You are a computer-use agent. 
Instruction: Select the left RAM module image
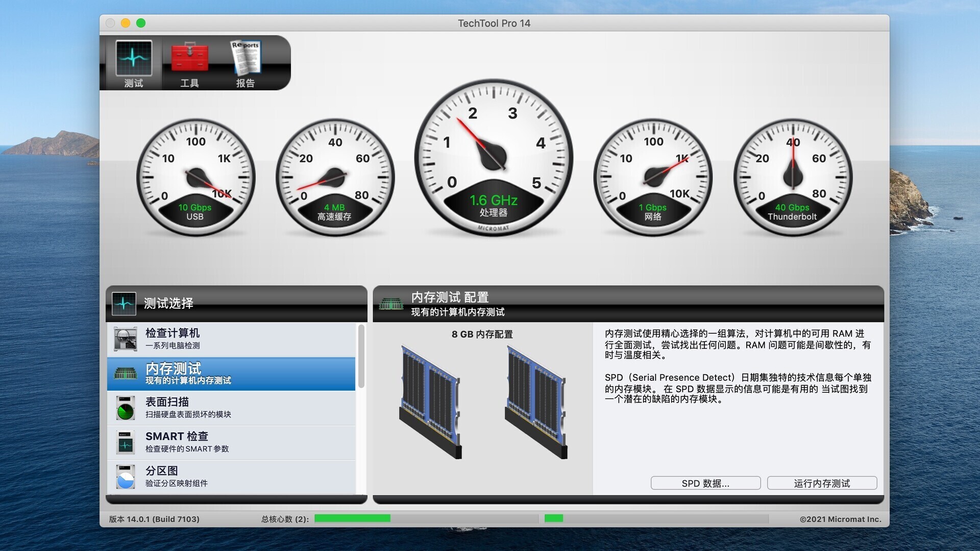430,402
